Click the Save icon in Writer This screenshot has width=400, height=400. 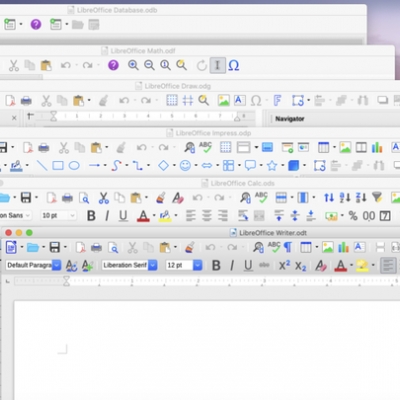[x=55, y=247]
